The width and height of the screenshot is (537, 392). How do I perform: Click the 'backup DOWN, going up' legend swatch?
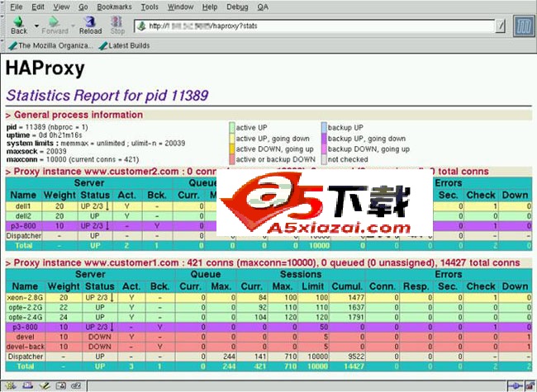coord(324,149)
